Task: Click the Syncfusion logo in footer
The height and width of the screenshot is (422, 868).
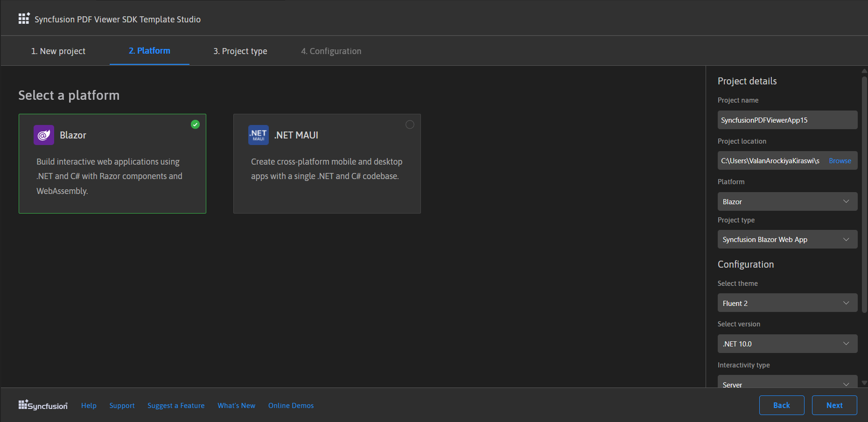Action: [x=43, y=405]
